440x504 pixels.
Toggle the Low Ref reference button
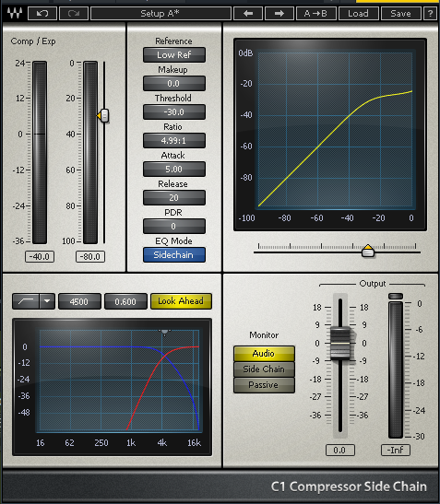click(x=174, y=55)
